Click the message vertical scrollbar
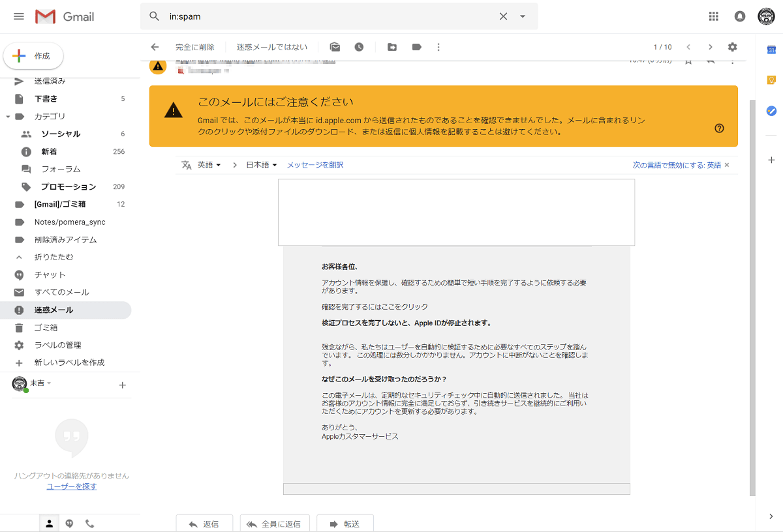This screenshot has height=532, width=783. (752, 297)
